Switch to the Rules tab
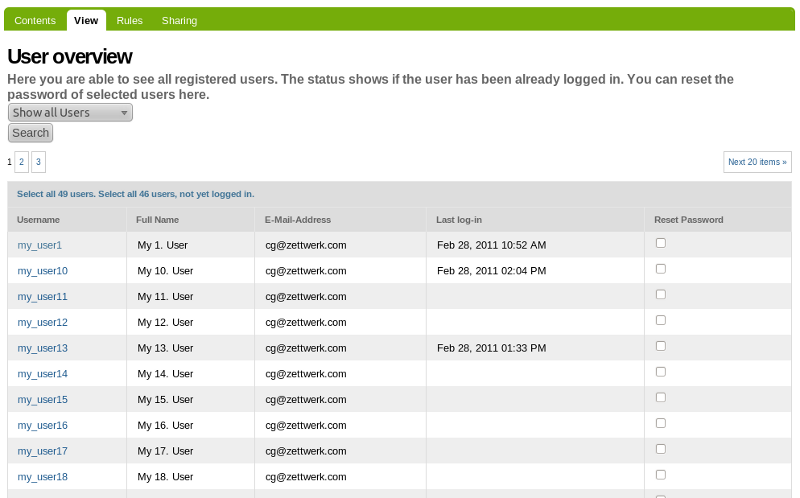 click(130, 20)
